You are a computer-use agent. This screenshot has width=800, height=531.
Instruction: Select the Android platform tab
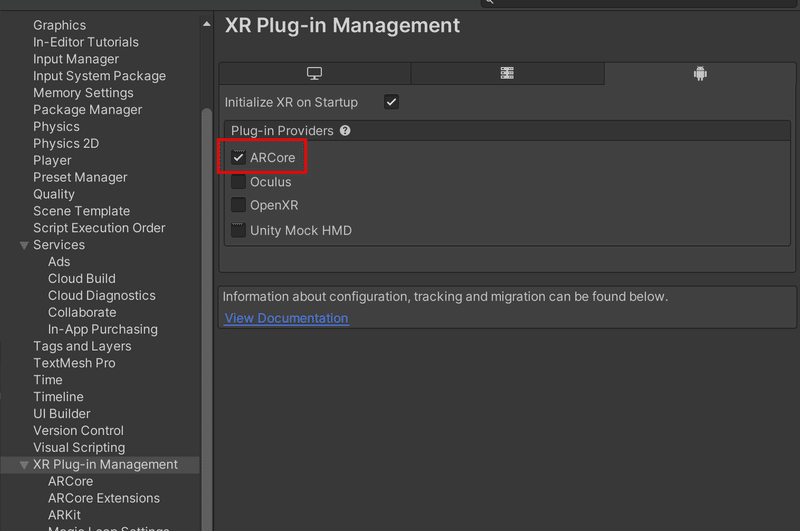click(700, 73)
